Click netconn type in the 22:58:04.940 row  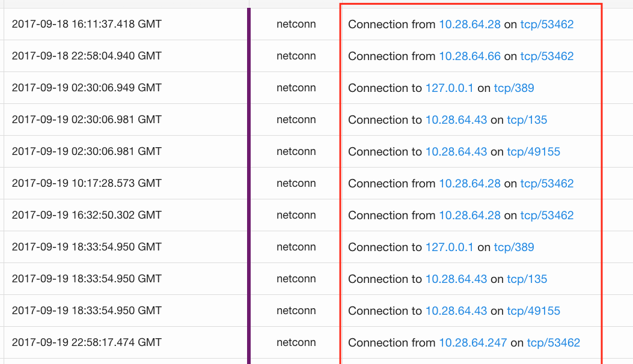(296, 56)
